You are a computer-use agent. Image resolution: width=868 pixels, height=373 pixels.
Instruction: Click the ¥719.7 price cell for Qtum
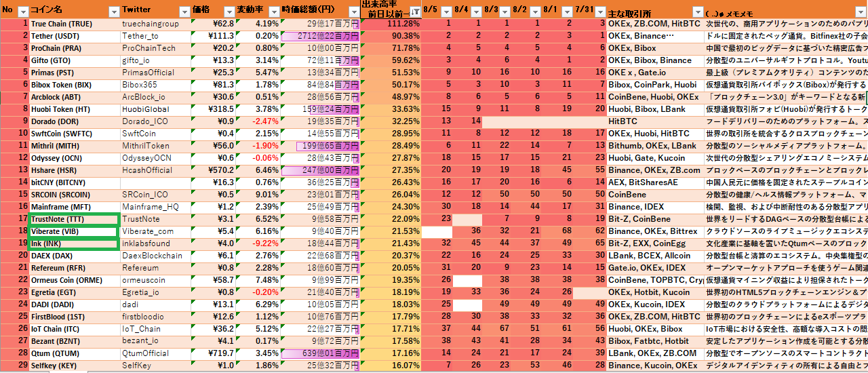(213, 353)
